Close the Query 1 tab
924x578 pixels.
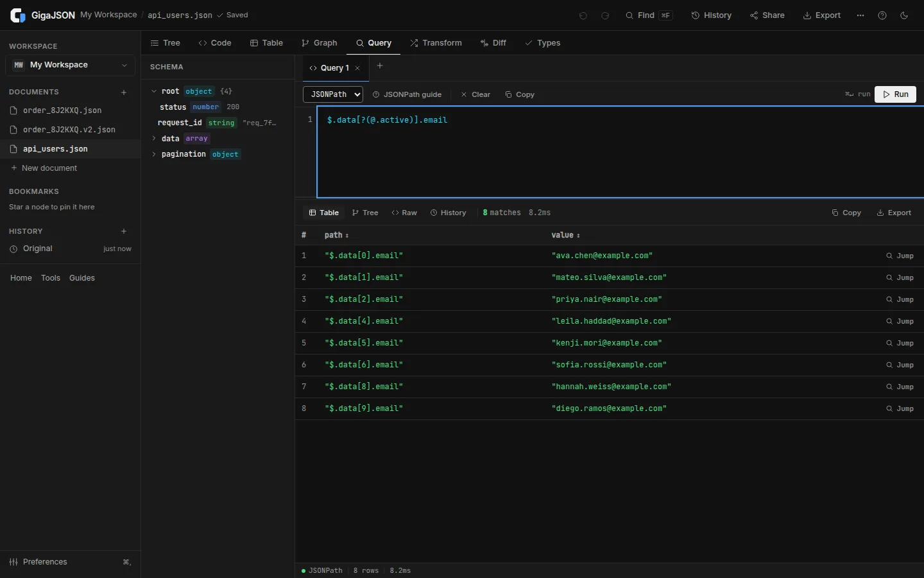coord(357,68)
